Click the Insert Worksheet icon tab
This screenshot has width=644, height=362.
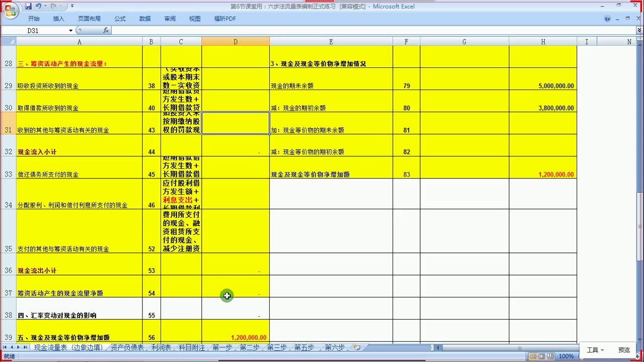click(x=357, y=347)
